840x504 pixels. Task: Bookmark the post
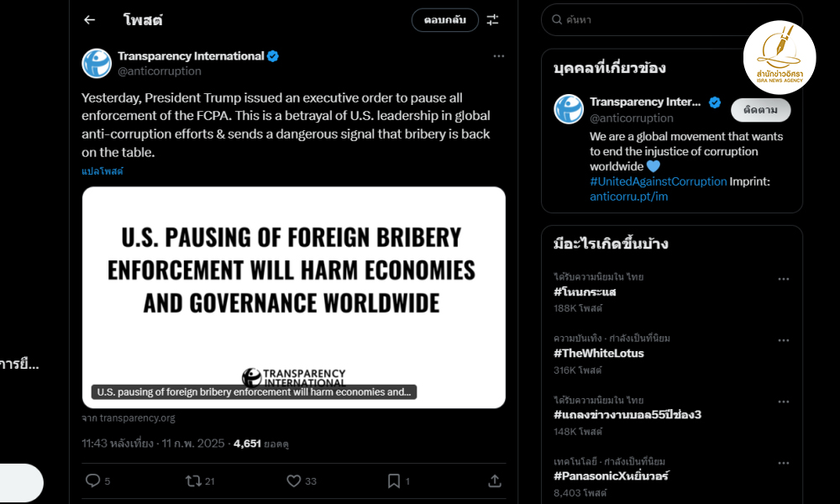point(394,480)
